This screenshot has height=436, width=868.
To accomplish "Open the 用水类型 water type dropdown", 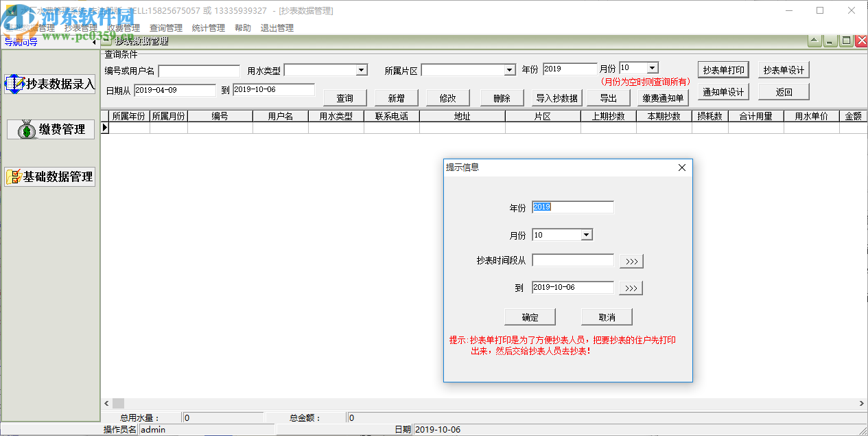I will click(x=360, y=69).
